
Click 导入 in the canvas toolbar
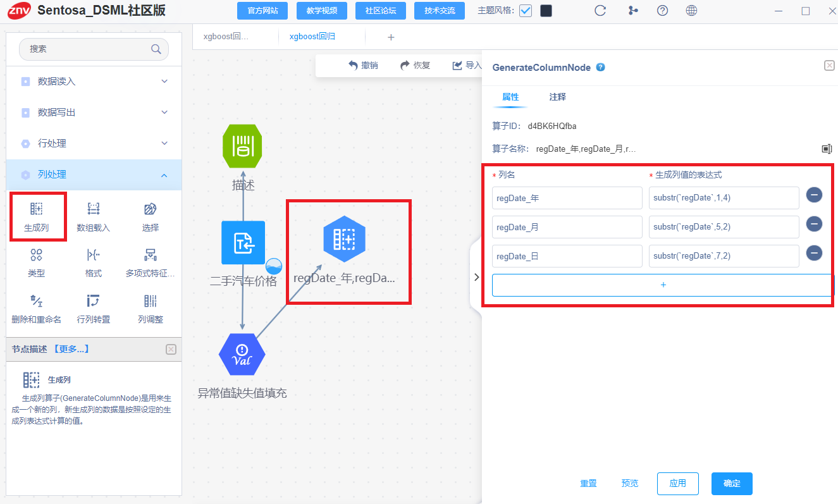coord(467,65)
